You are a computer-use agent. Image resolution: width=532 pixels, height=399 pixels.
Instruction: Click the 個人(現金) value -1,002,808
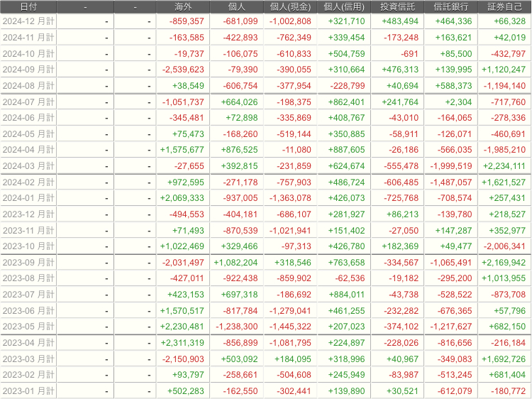(290, 21)
